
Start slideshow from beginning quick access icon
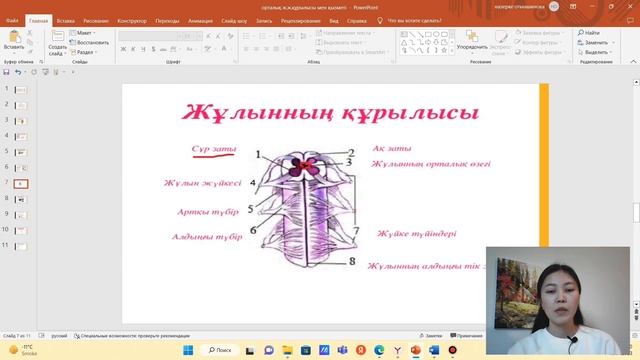coord(45,72)
